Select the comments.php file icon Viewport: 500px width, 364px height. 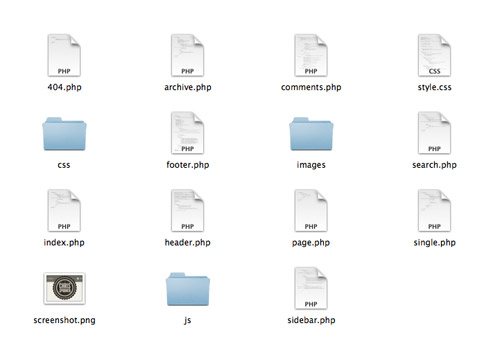[x=311, y=55]
